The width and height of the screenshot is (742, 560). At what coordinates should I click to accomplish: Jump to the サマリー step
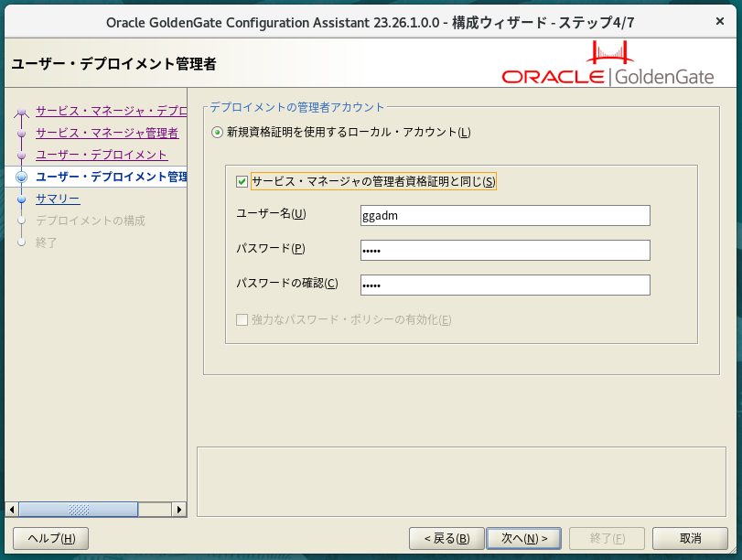pyautogui.click(x=57, y=199)
